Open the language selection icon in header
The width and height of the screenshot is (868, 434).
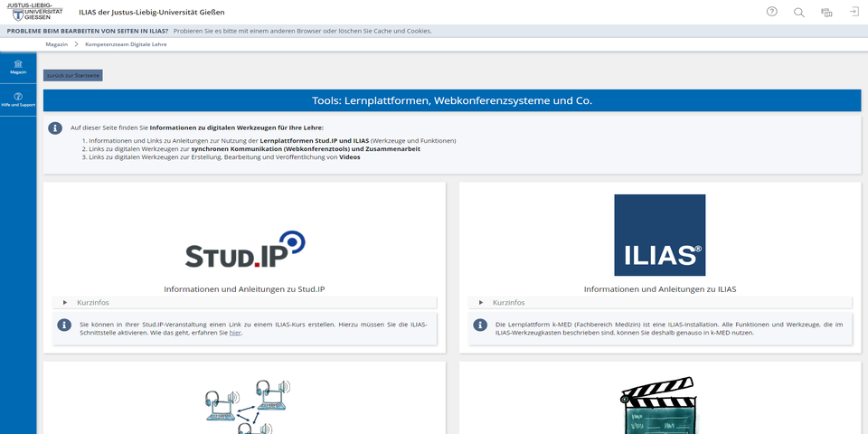pos(826,12)
